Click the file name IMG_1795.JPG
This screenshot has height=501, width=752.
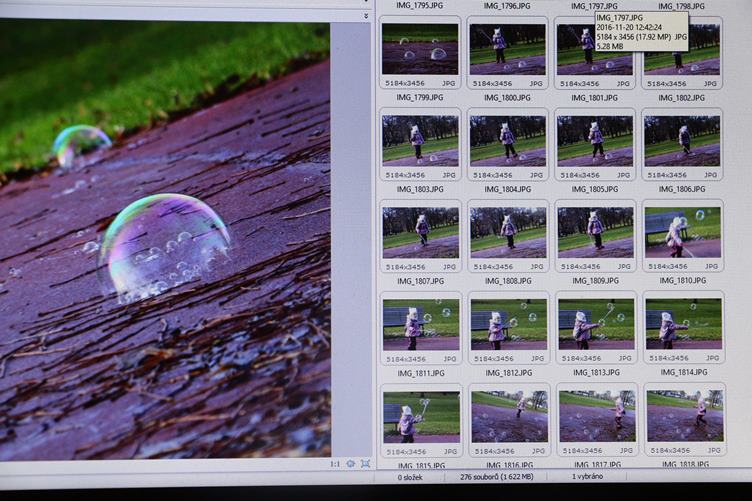point(420,6)
